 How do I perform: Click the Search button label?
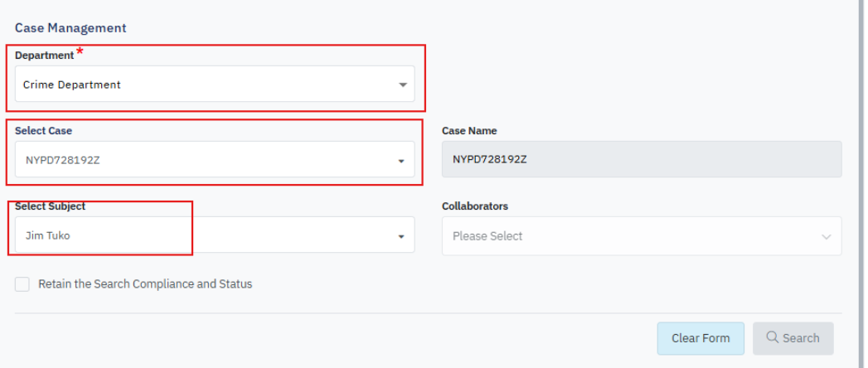click(801, 338)
